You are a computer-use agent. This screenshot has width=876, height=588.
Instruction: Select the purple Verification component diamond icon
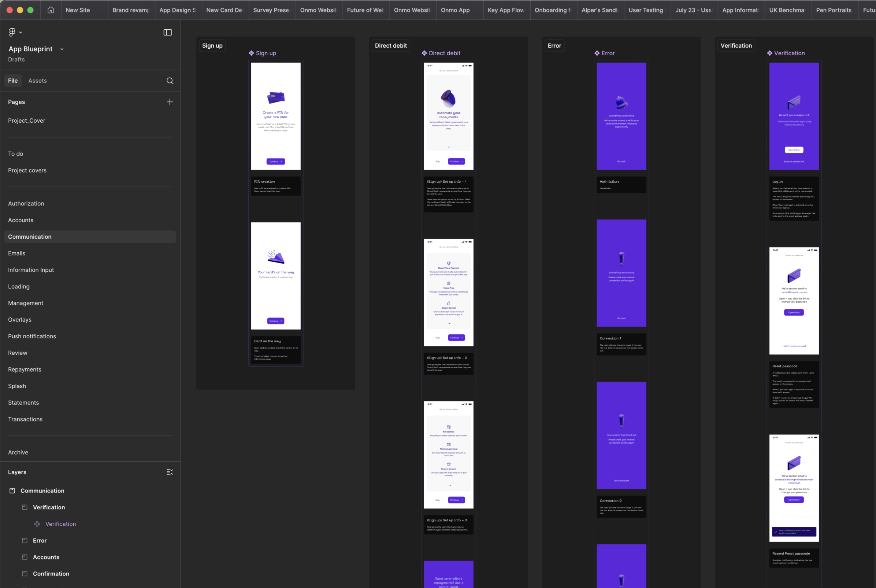tap(37, 524)
